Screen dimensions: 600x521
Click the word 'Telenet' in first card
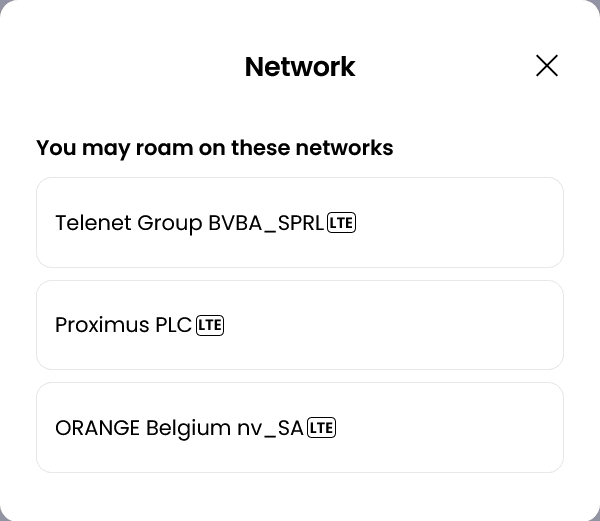(93, 223)
